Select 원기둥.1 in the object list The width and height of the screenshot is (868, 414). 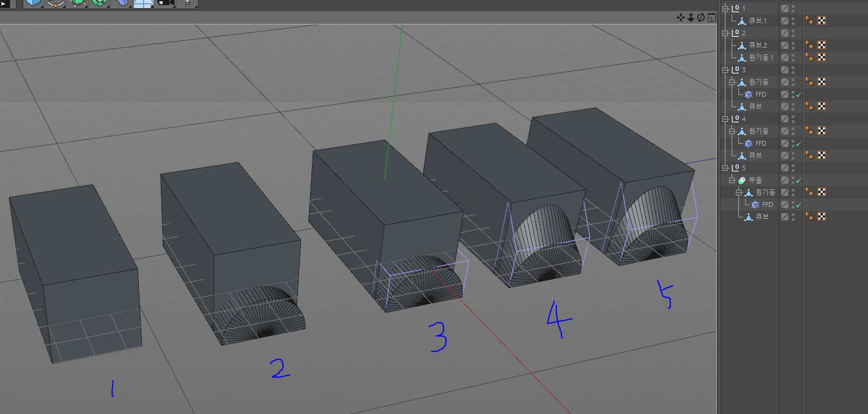(761, 58)
